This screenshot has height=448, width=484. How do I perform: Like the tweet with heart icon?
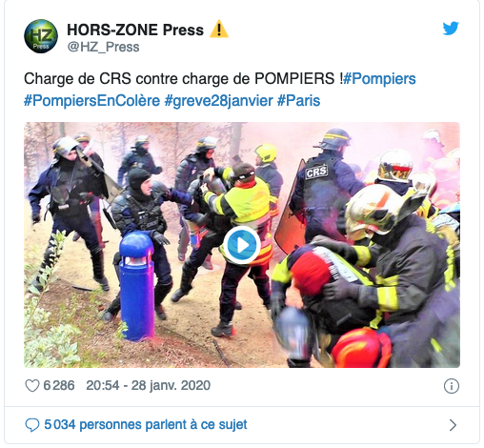(x=32, y=386)
